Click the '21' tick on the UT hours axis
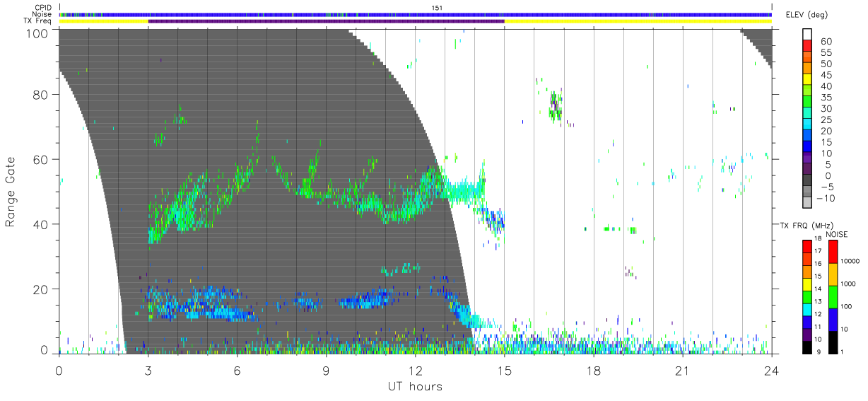 click(x=683, y=370)
